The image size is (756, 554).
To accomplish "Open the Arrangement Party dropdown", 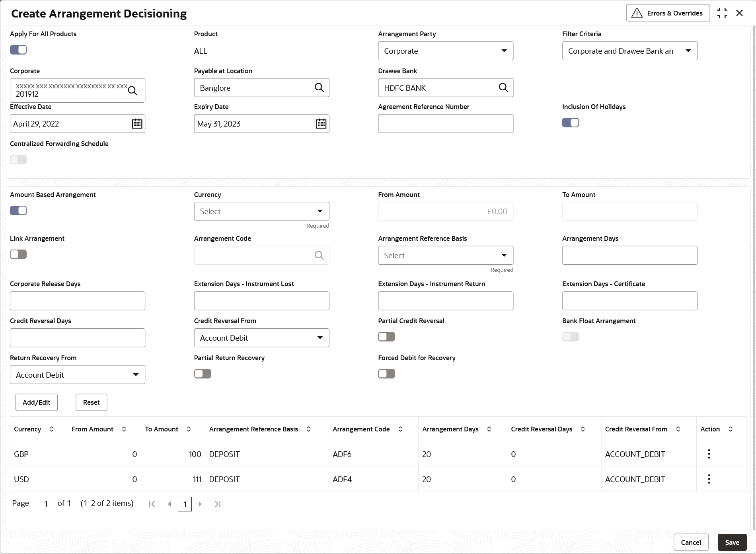I will [446, 51].
